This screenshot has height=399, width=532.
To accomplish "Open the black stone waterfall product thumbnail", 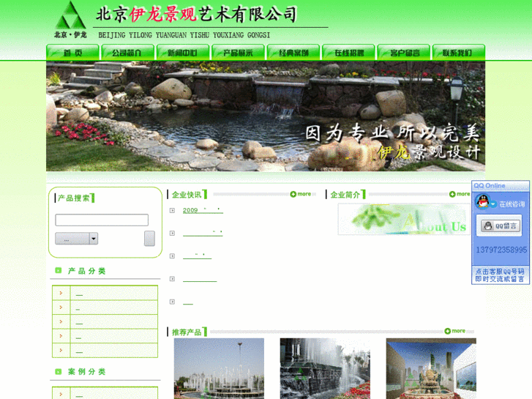I will [x=325, y=368].
